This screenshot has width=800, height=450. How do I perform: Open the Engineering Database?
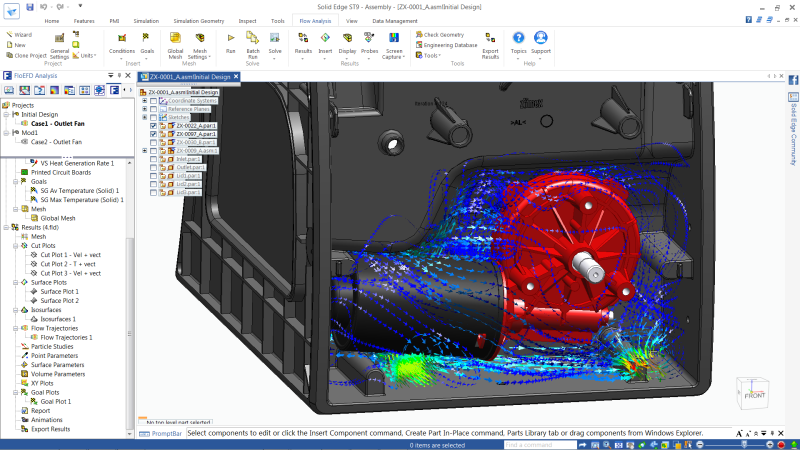(446, 45)
